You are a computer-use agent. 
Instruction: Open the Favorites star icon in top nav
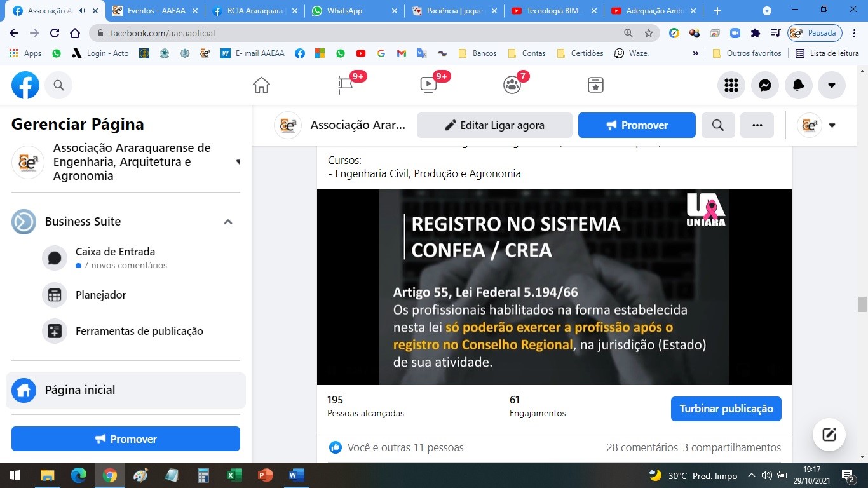click(595, 85)
